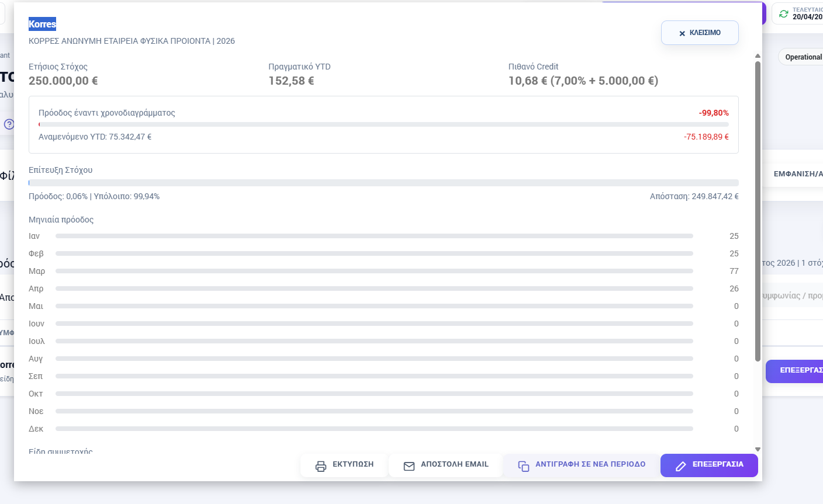Click the Φεβ month label
823x504 pixels.
[x=36, y=253]
